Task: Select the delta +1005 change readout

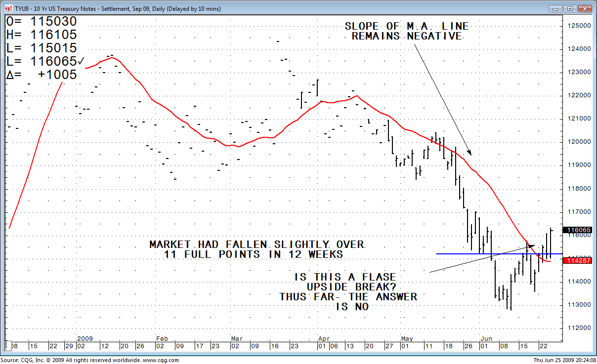Action: tap(42, 75)
